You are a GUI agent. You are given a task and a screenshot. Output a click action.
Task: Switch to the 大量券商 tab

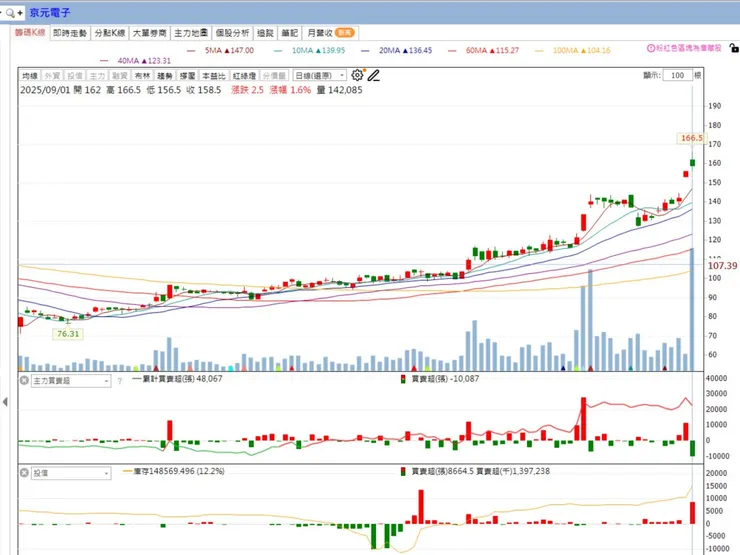coord(150,33)
